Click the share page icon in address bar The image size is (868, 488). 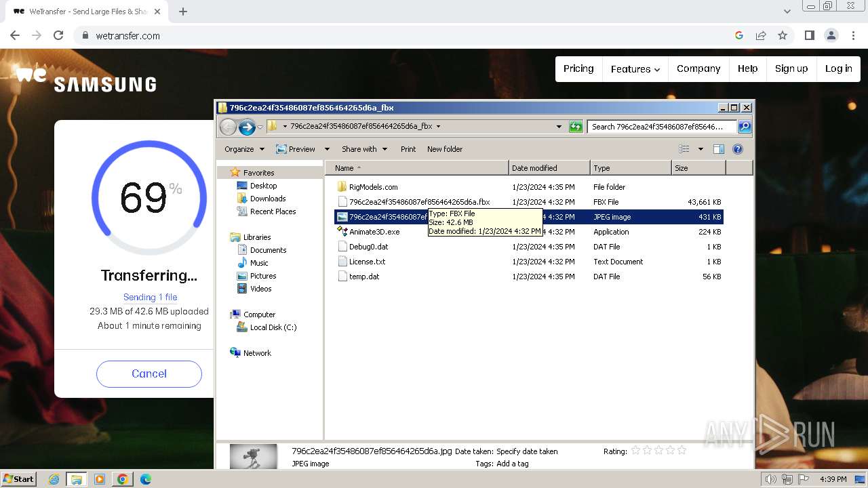(x=761, y=35)
